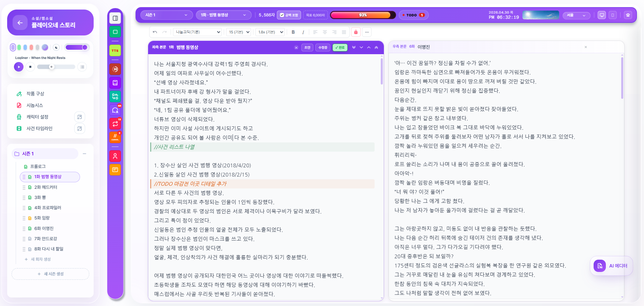Open the 나눔고딕 font dropdown
This screenshot has width=644, height=306.
(198, 32)
